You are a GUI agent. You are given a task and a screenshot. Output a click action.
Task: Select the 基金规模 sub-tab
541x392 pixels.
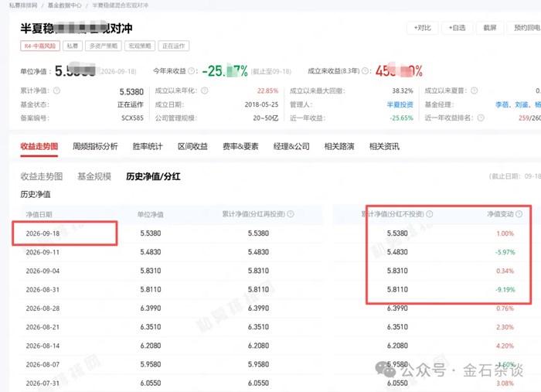94,177
